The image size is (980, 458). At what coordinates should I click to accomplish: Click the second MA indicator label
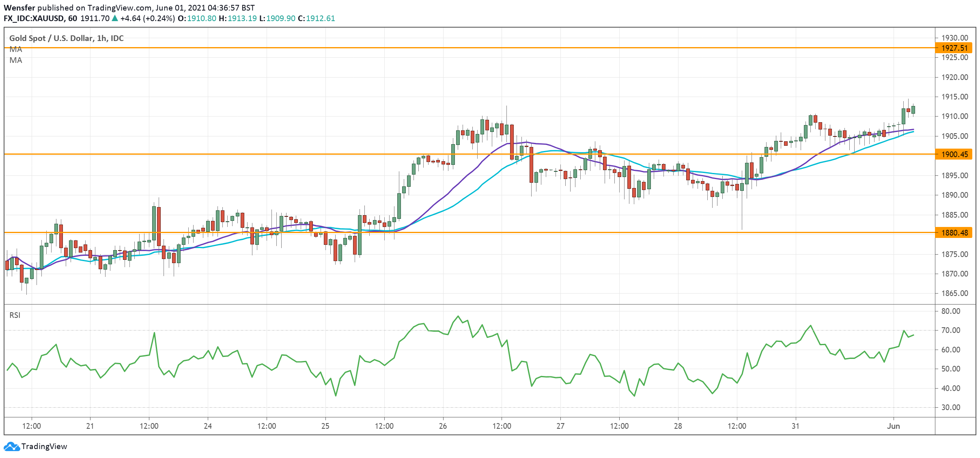pyautogui.click(x=15, y=61)
